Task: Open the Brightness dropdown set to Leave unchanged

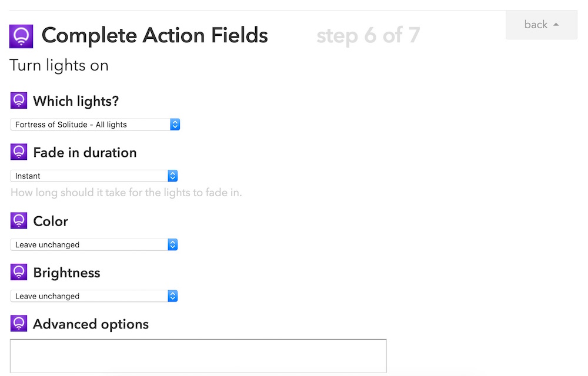Action: tap(94, 296)
